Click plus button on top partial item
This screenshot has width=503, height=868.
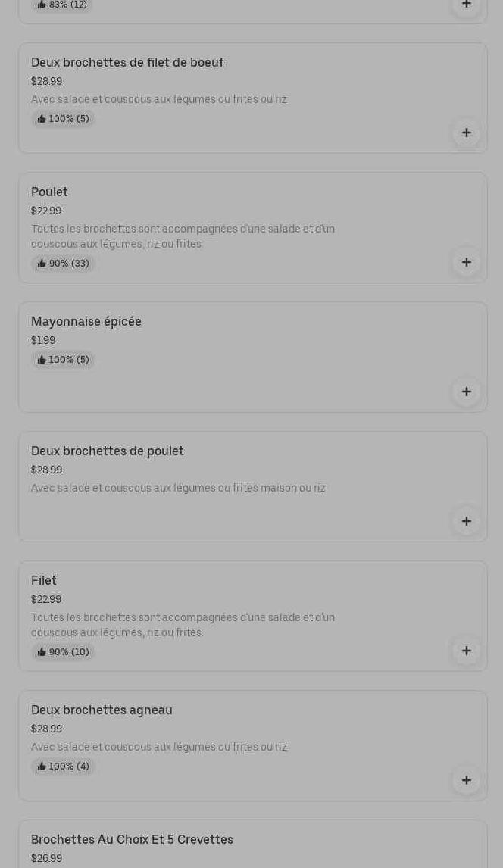[466, 5]
